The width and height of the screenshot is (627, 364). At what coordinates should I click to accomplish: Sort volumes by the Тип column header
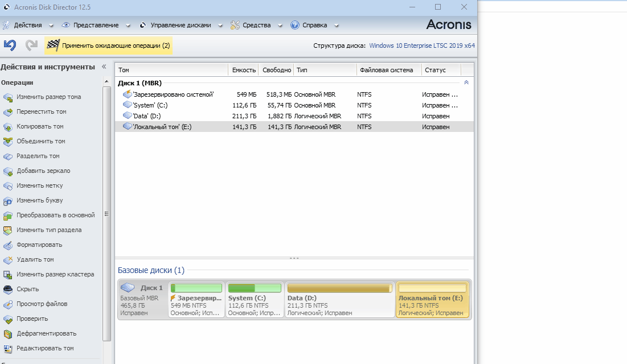(325, 70)
